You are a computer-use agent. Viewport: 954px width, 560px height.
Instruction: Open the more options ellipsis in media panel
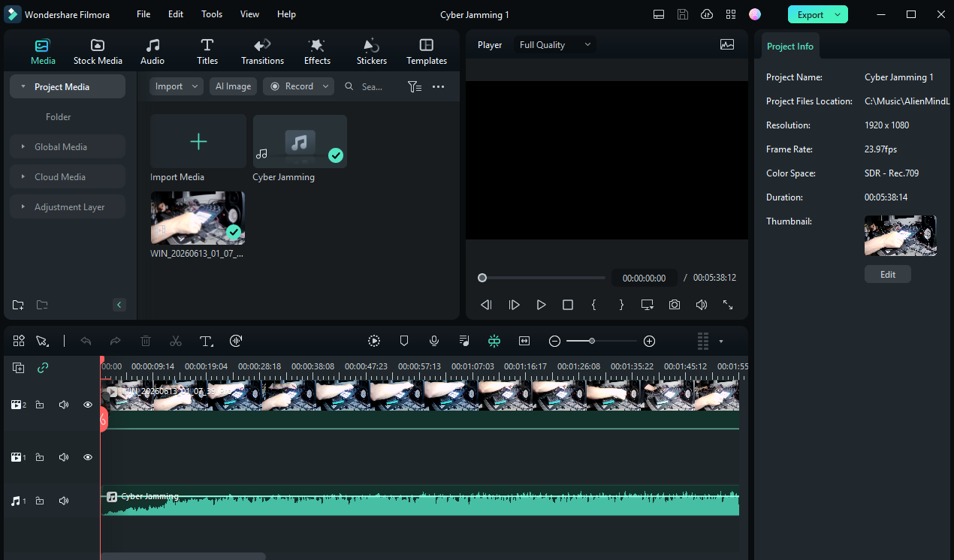point(439,86)
